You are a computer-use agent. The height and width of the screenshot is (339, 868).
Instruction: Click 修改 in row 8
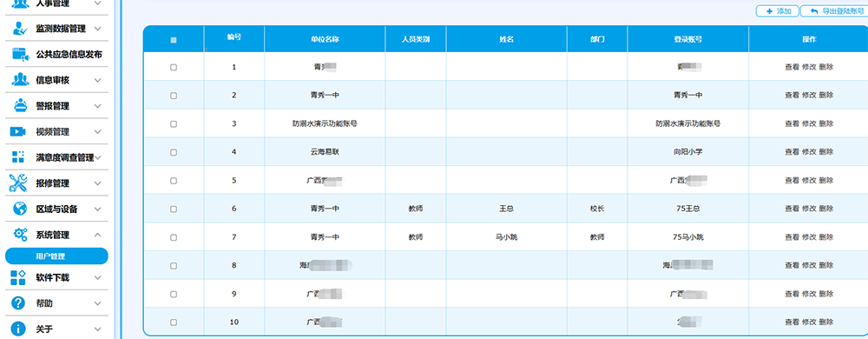pos(809,265)
